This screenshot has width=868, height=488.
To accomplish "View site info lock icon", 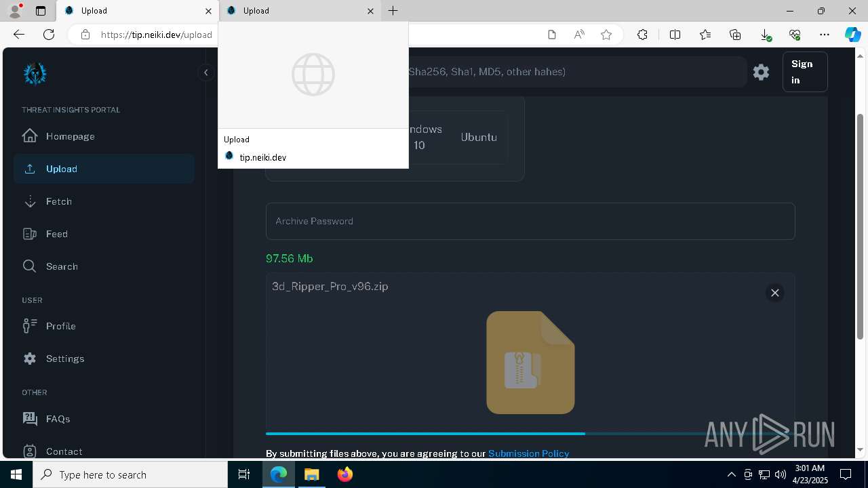I will (85, 35).
